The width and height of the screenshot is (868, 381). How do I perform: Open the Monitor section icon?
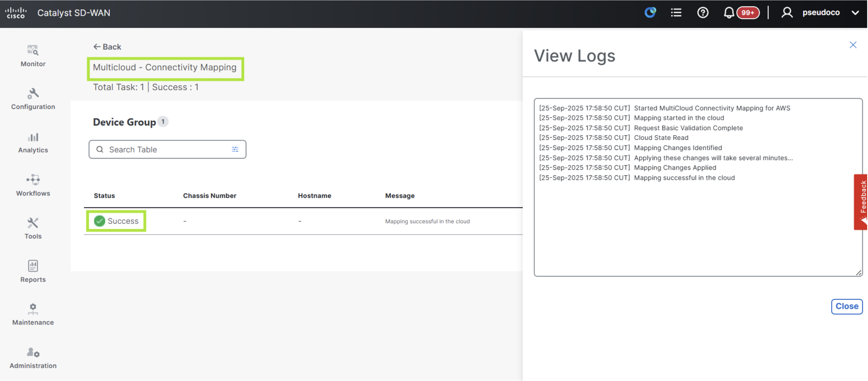click(x=33, y=50)
